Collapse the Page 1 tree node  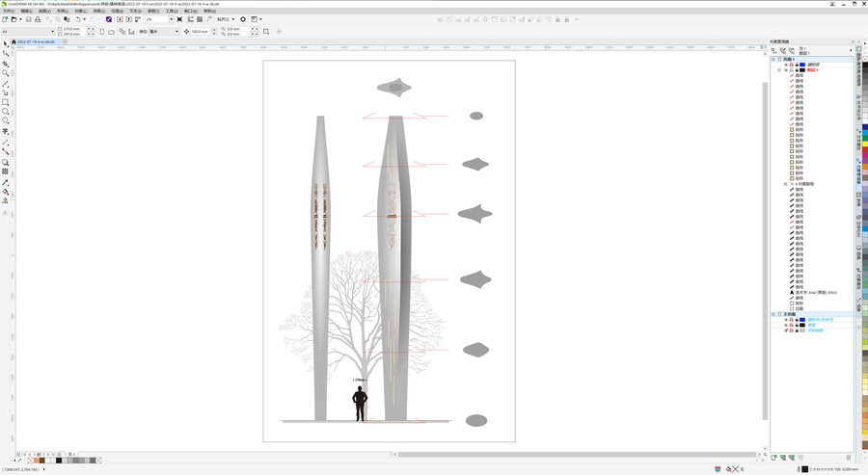(773, 59)
